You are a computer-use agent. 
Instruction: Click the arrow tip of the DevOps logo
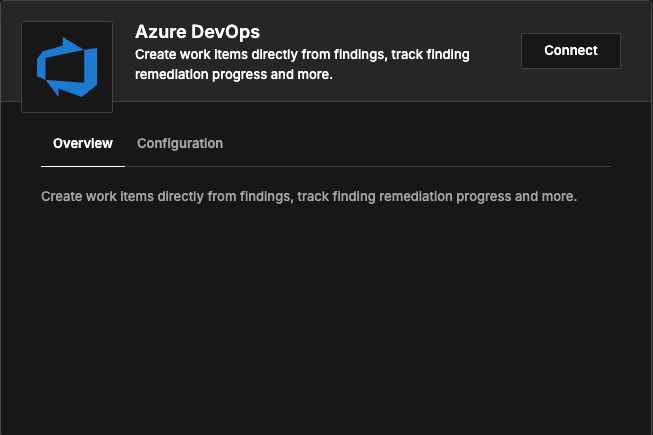click(67, 43)
